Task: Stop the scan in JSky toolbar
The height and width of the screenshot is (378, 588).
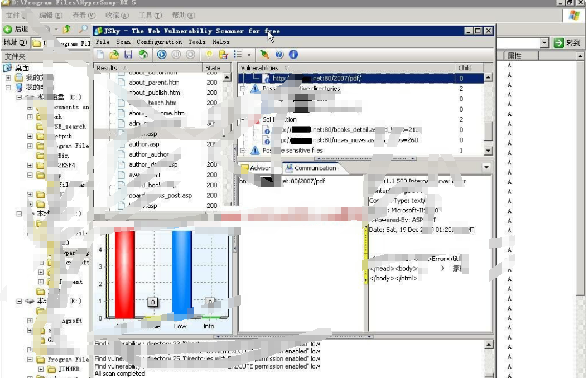Action: click(x=190, y=54)
